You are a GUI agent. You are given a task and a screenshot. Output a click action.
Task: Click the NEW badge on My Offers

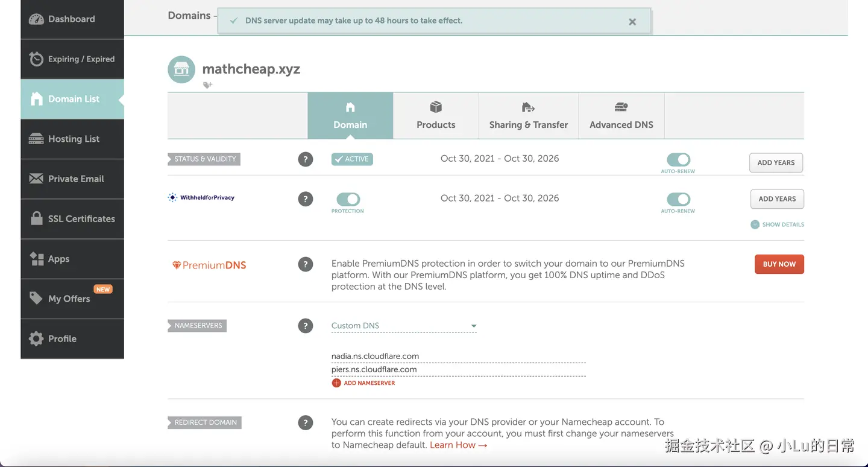click(103, 290)
